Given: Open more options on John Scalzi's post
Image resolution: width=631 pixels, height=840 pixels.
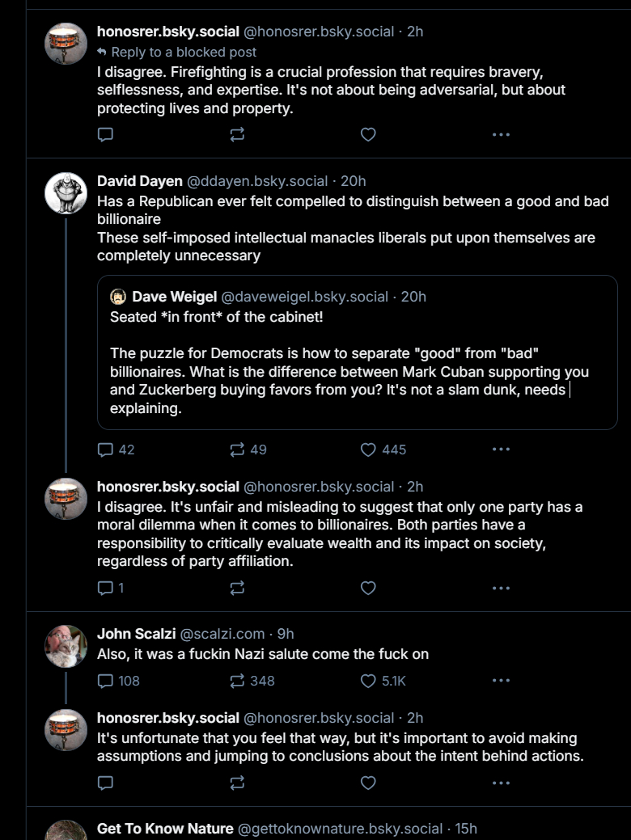Looking at the screenshot, I should click(501, 681).
